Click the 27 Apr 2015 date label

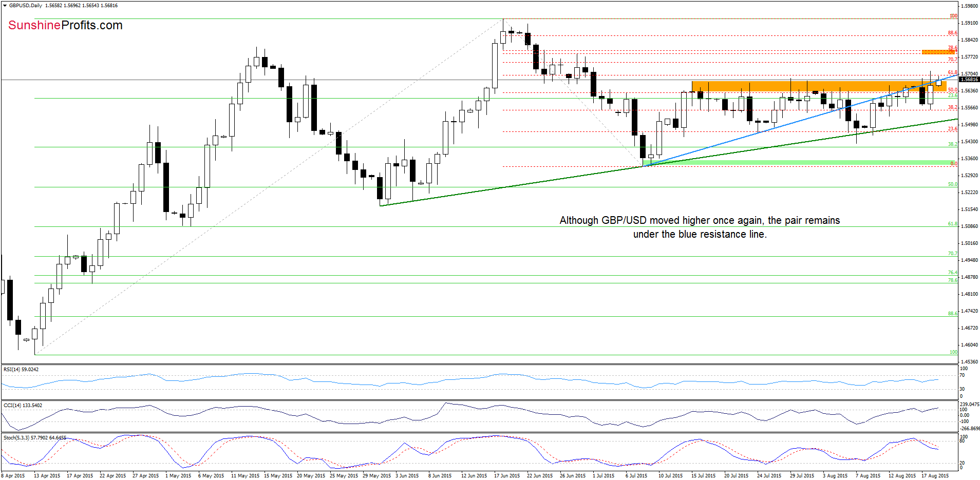tap(145, 476)
